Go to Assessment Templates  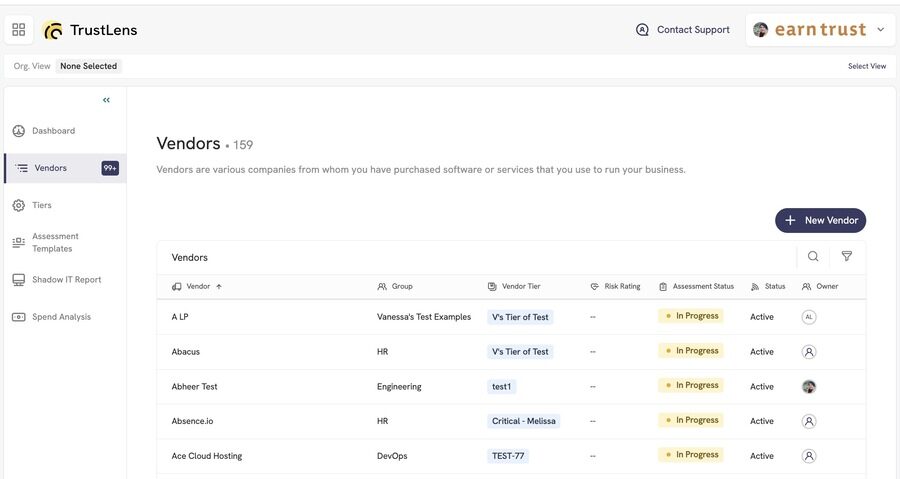[54, 243]
